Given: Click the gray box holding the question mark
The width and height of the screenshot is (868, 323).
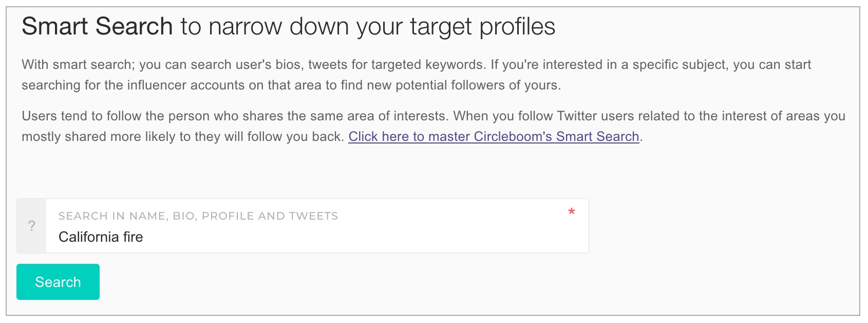Looking at the screenshot, I should [32, 226].
